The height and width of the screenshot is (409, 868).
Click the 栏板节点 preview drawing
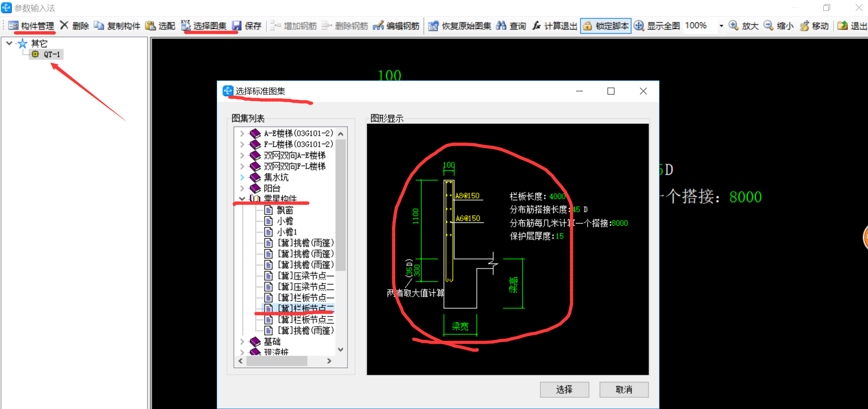(x=508, y=249)
